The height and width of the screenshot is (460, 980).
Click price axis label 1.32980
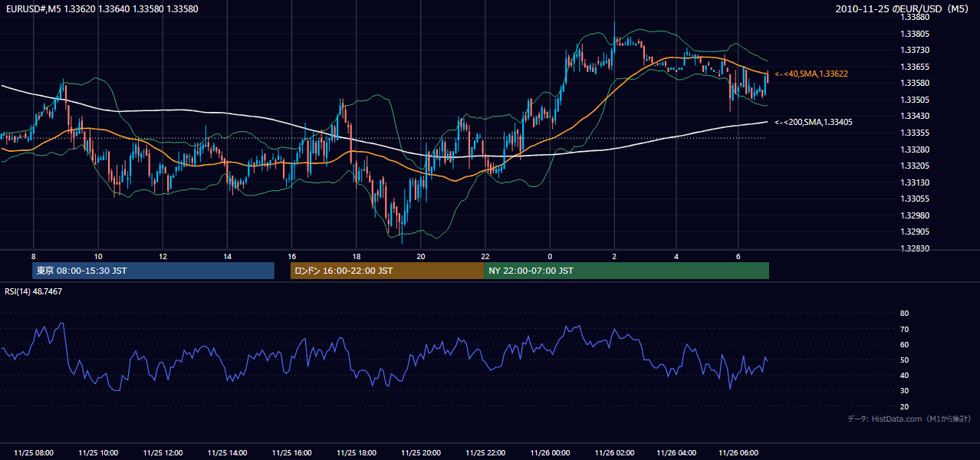916,215
